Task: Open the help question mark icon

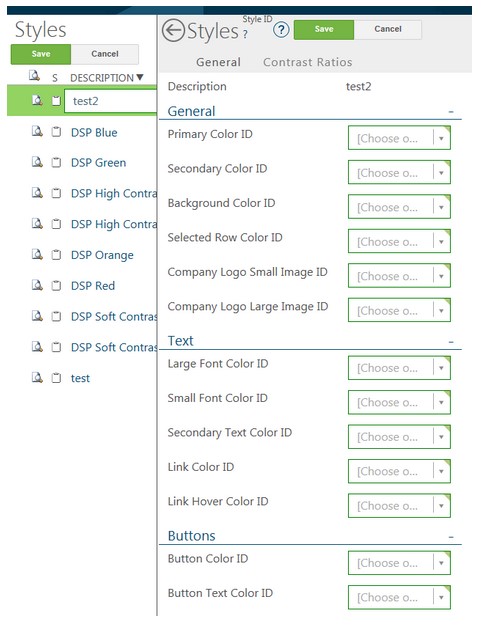Action: [x=281, y=30]
